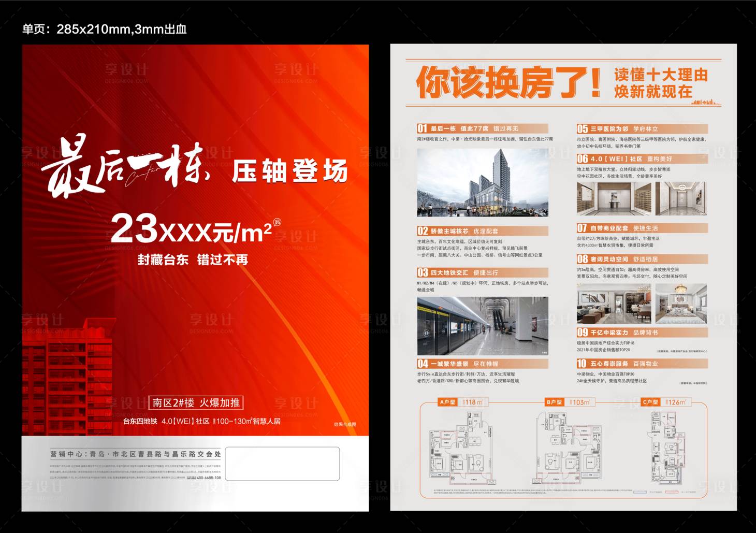Click the line '地上地下双精妆大堂，立体归家动线'
756x533 pixels.
click(623, 169)
